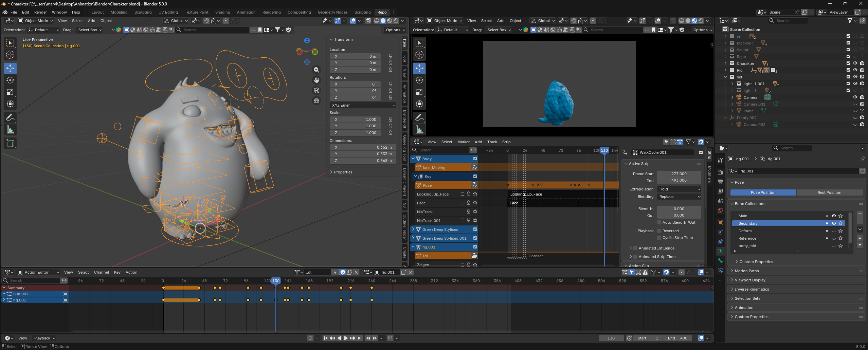The width and height of the screenshot is (868, 350).
Task: Click the Rest Position button
Action: click(x=829, y=192)
